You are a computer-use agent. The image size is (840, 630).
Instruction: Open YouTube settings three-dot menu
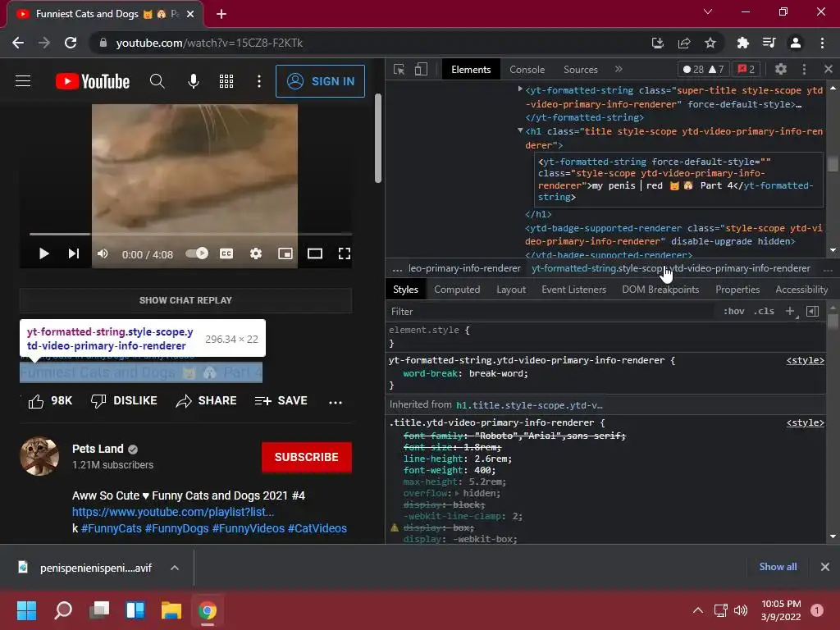tap(259, 81)
